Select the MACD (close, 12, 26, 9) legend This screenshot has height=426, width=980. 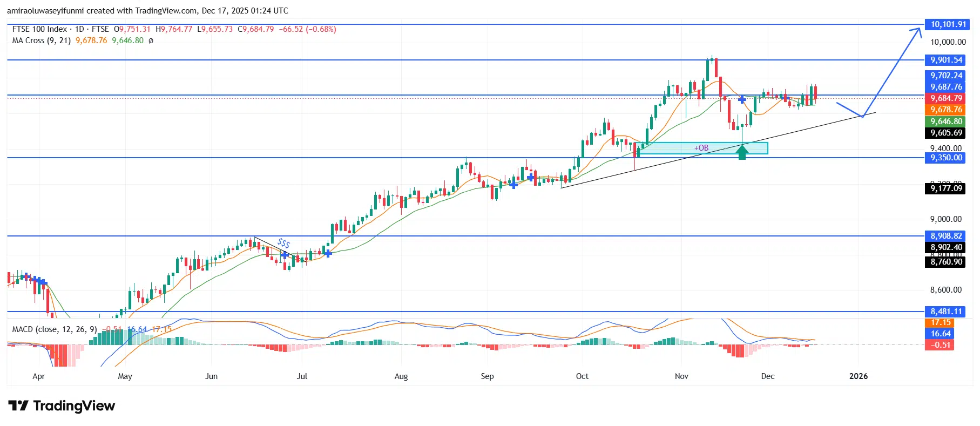tap(55, 329)
